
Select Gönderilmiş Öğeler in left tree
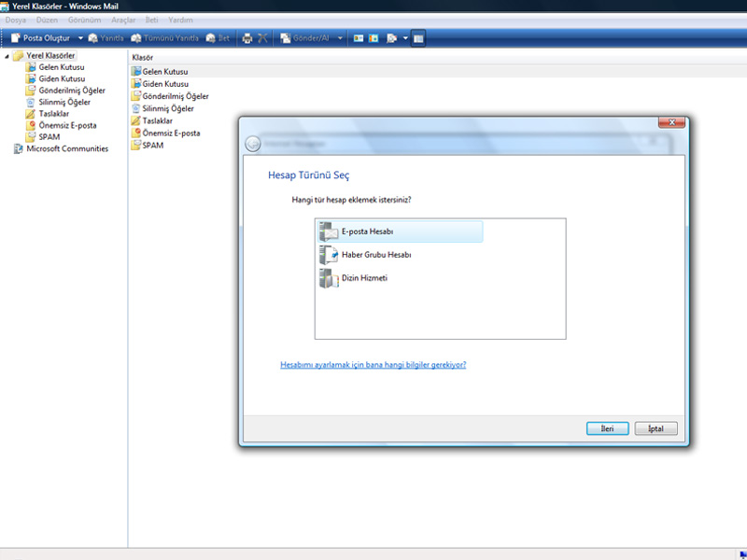click(x=72, y=91)
